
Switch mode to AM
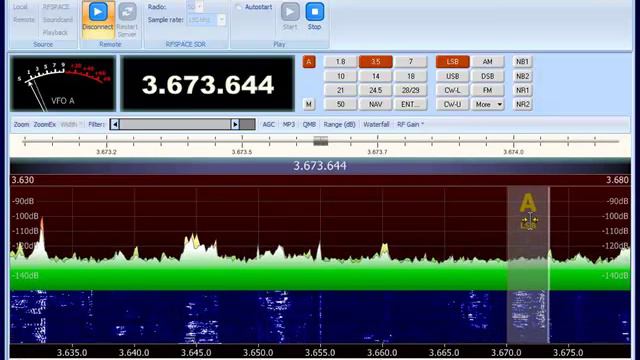pyautogui.click(x=487, y=62)
